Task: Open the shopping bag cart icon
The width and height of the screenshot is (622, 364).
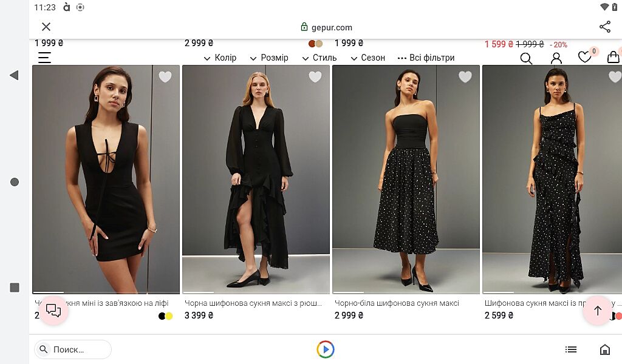Action: pos(613,58)
